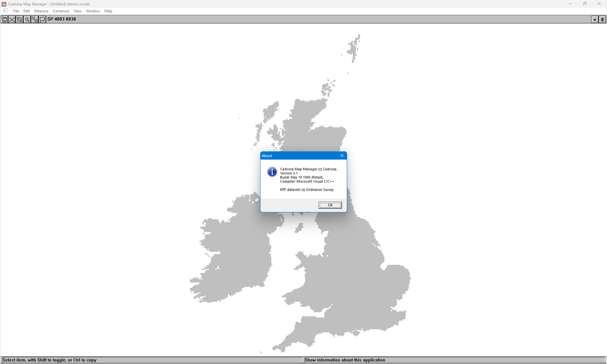The image size is (607, 364).
Task: Close the Cadcorp Map Manager window
Action: [599, 4]
